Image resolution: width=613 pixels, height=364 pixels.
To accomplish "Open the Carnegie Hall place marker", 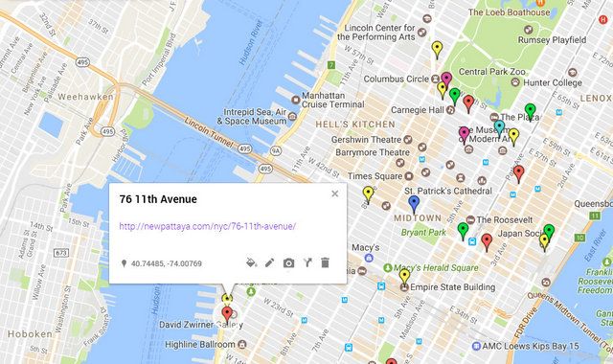I will (451, 110).
